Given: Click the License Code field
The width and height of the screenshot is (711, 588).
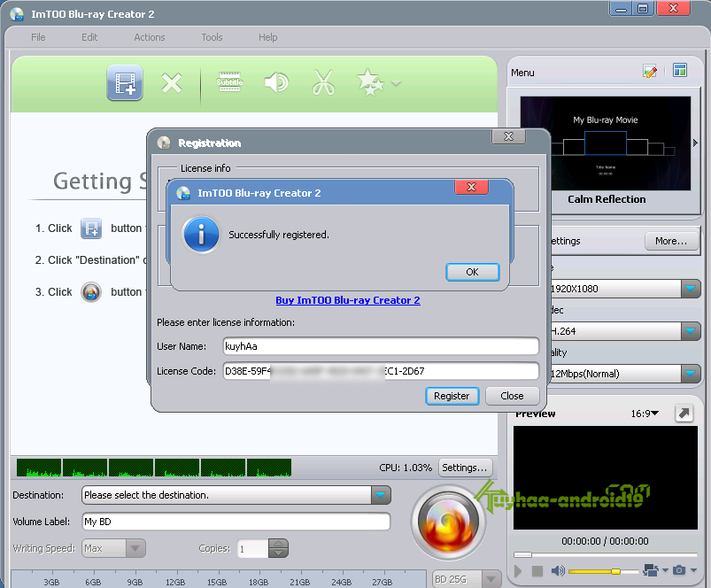Looking at the screenshot, I should (381, 371).
